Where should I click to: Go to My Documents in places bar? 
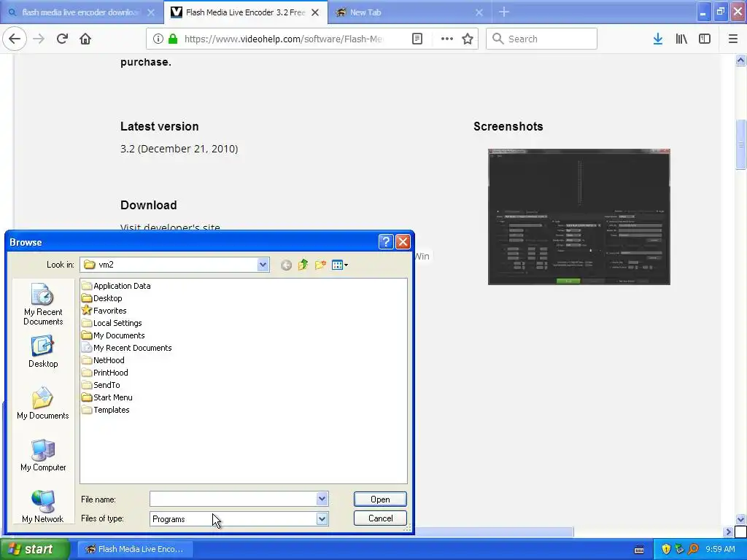coord(43,403)
